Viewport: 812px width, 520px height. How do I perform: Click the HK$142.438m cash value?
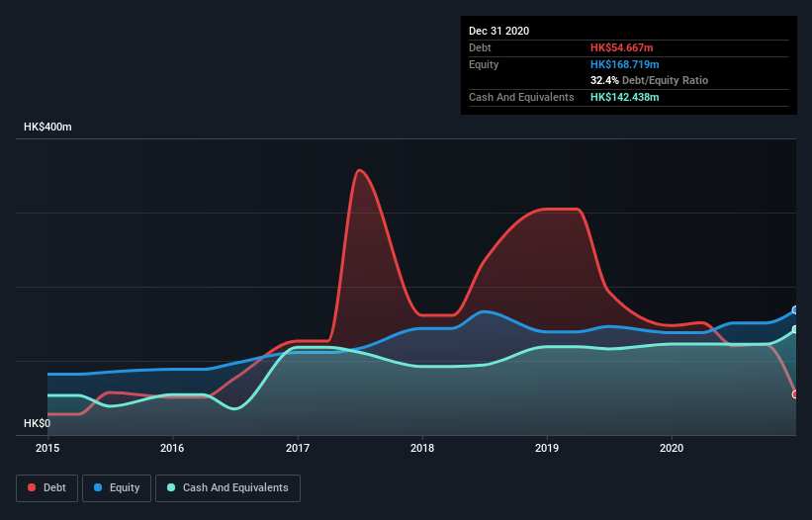tap(624, 97)
